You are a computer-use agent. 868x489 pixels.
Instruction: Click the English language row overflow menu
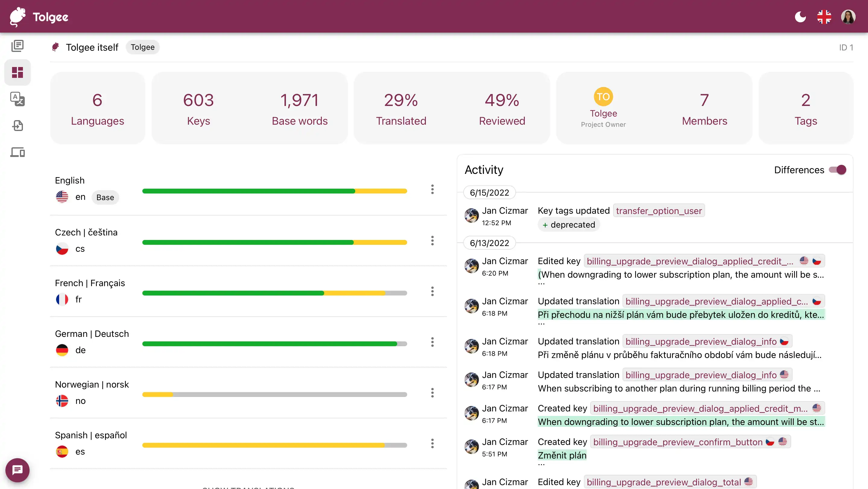(432, 190)
